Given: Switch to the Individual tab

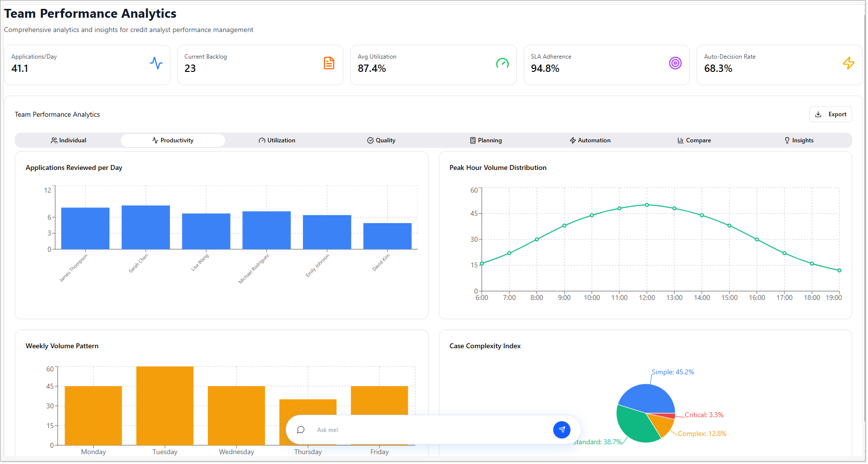Looking at the screenshot, I should coord(68,140).
